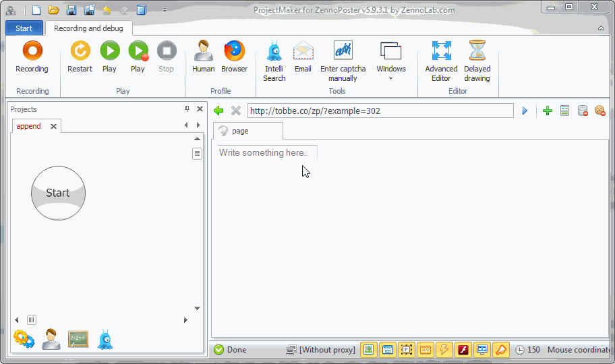The width and height of the screenshot is (615, 364).
Task: Click the blue Zenno mascot icon below the canvas
Action: (x=105, y=339)
